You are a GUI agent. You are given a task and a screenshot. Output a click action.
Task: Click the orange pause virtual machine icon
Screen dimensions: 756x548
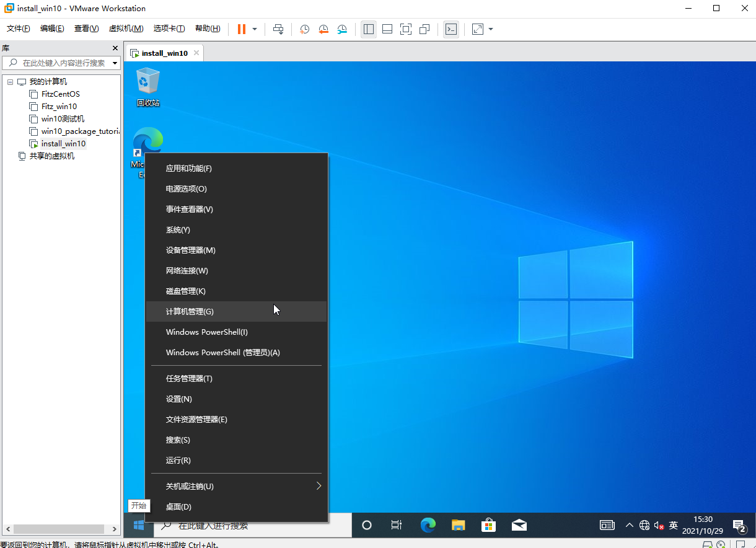(x=242, y=29)
